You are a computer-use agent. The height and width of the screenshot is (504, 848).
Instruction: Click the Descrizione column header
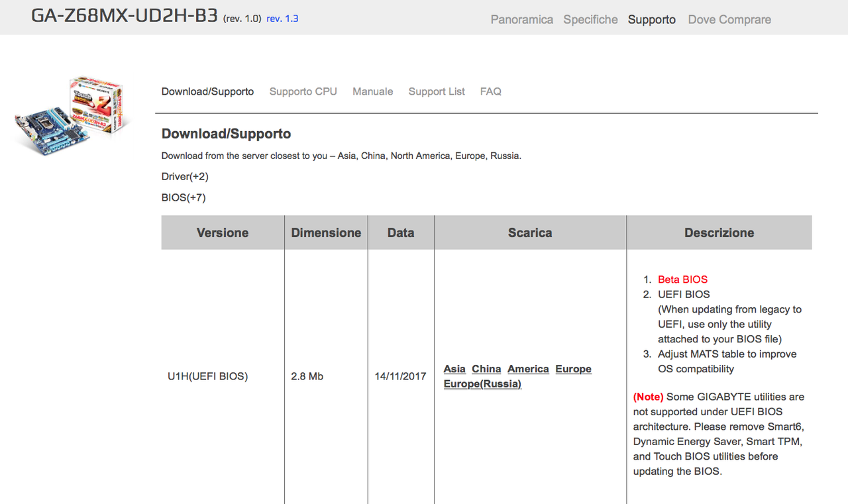click(719, 232)
